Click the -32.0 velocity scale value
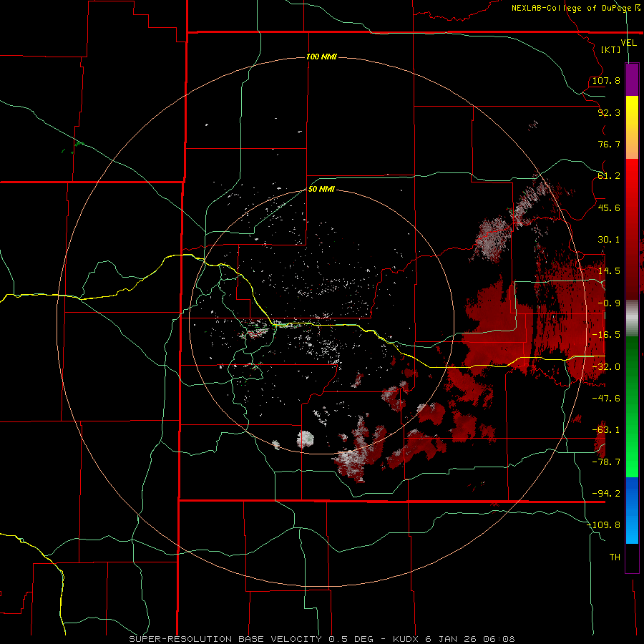The height and width of the screenshot is (644, 644). [606, 367]
